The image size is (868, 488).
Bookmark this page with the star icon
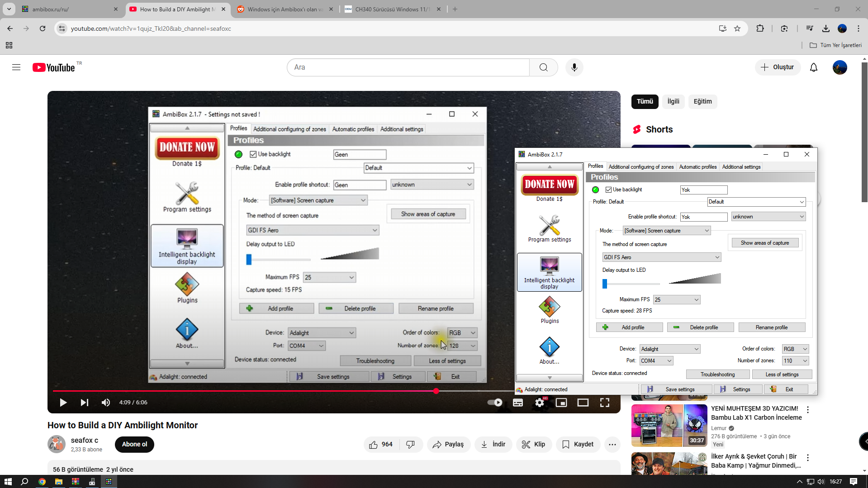click(737, 28)
